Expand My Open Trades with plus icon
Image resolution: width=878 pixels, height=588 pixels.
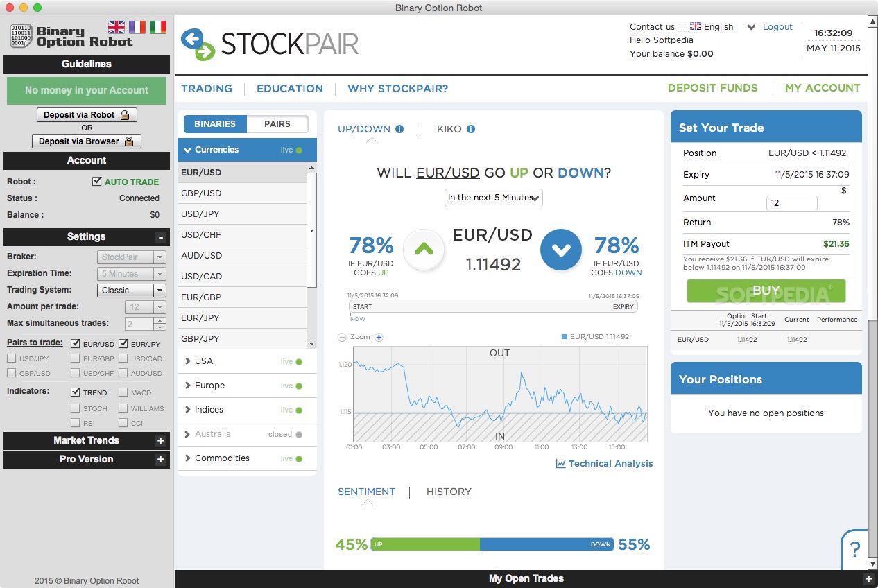point(868,579)
